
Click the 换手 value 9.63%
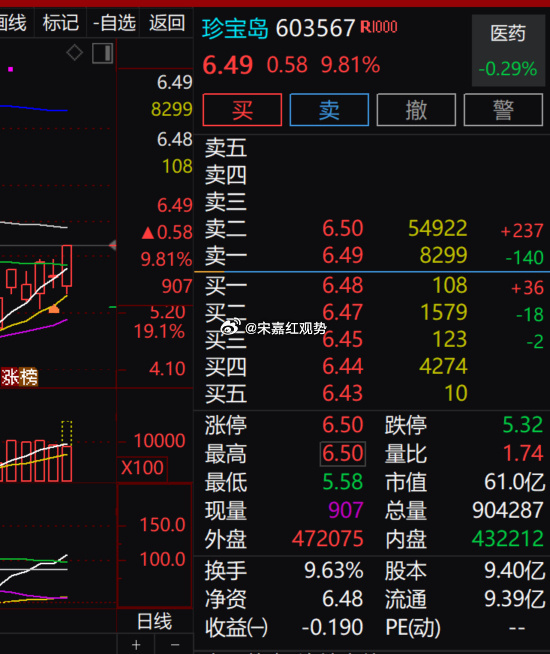click(x=334, y=570)
